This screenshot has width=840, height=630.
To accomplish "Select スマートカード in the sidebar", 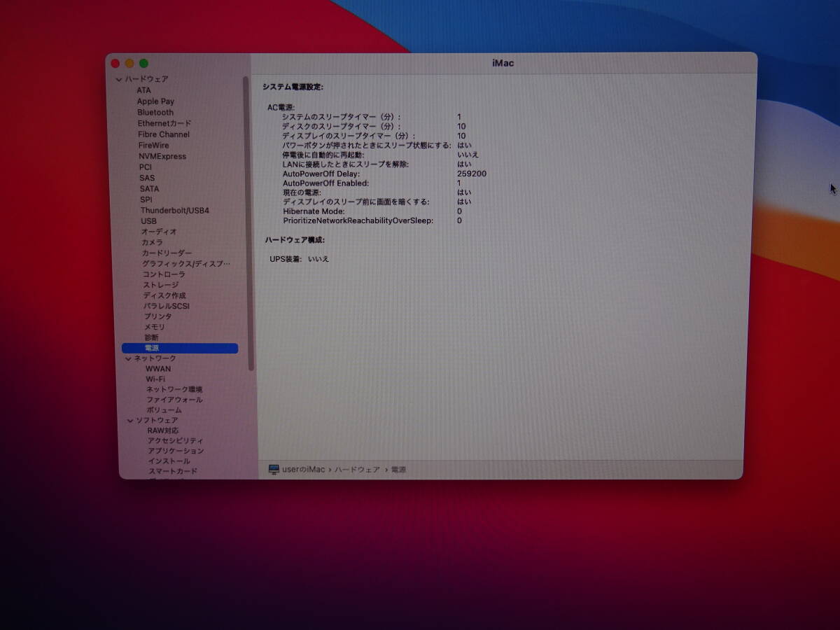I will tap(172, 471).
